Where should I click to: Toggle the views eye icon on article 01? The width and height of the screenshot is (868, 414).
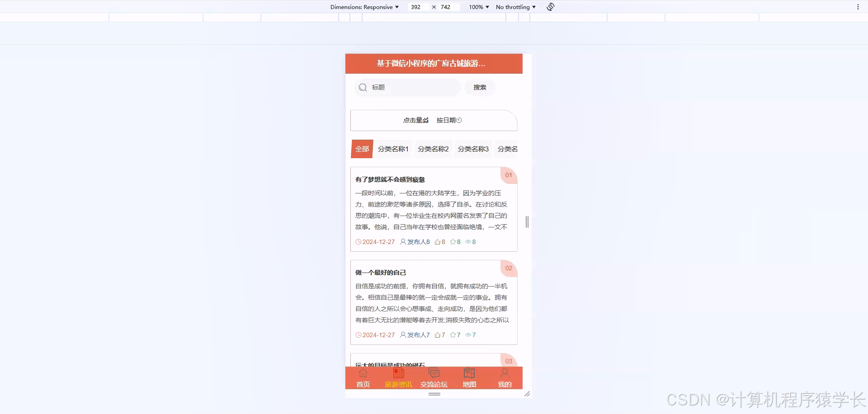467,242
